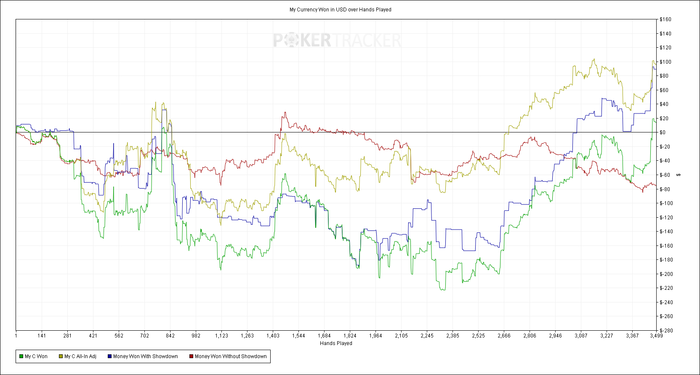Click the "2,666" x-axis tick label

click(x=504, y=335)
